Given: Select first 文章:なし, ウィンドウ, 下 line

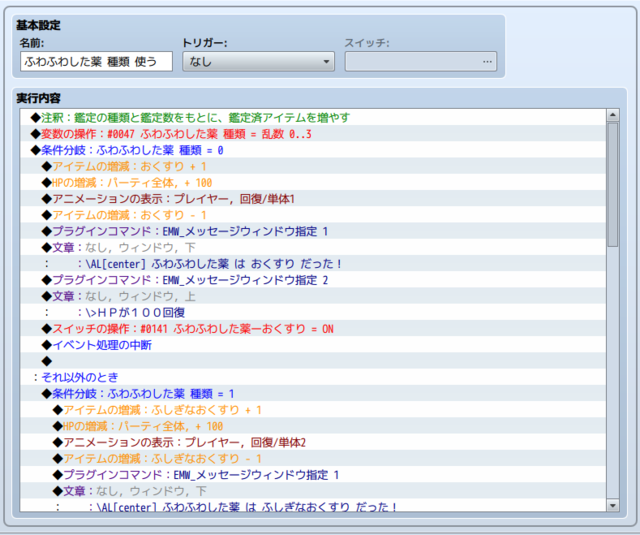Looking at the screenshot, I should tap(313, 247).
